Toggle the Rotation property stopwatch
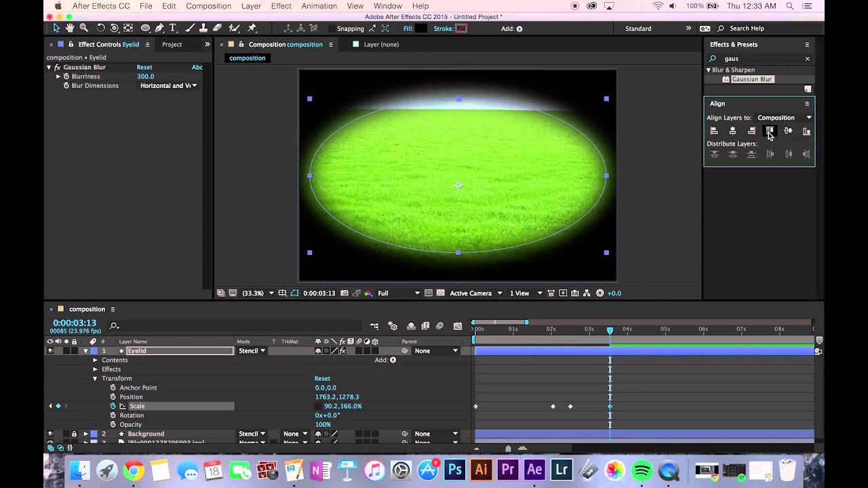 (113, 415)
